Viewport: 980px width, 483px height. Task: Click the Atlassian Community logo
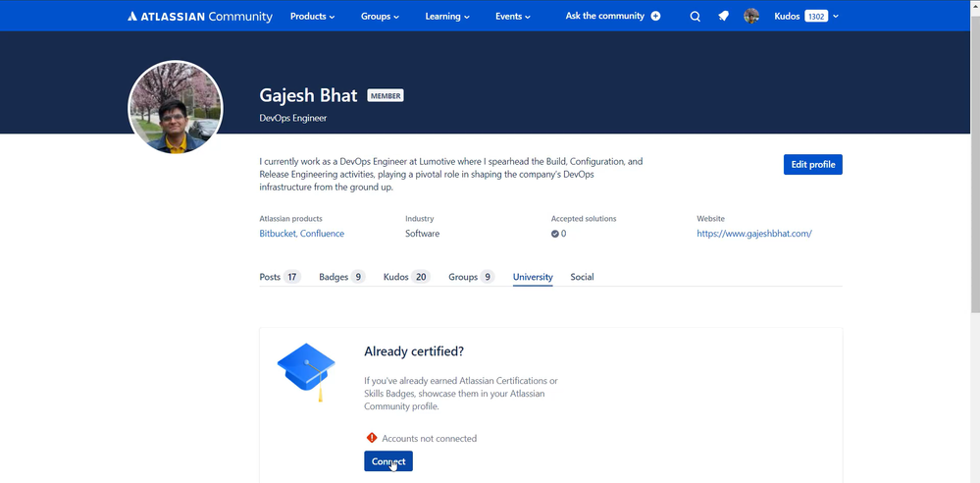200,17
